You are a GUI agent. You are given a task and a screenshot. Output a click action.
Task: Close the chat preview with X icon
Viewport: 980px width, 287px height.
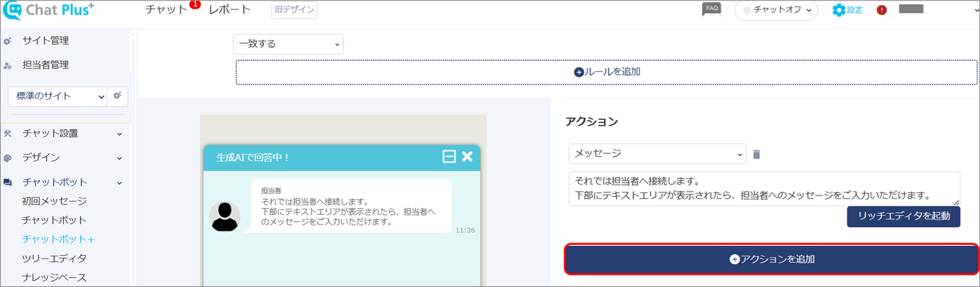pos(467,157)
